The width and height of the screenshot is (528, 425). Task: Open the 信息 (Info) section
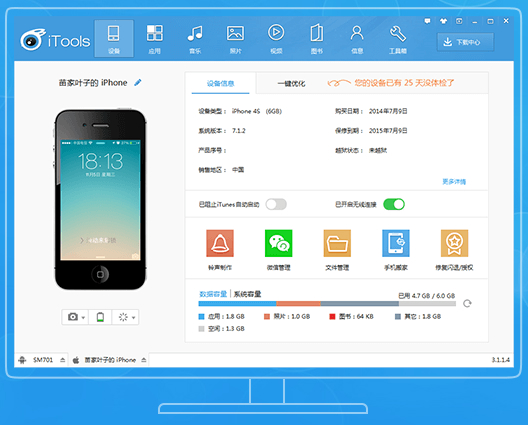357,38
